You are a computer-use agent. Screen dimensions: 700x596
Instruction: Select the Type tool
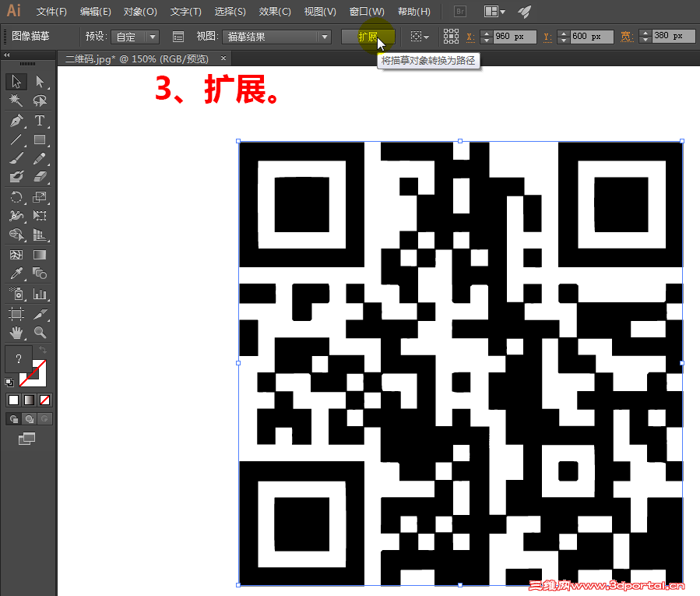pyautogui.click(x=40, y=121)
